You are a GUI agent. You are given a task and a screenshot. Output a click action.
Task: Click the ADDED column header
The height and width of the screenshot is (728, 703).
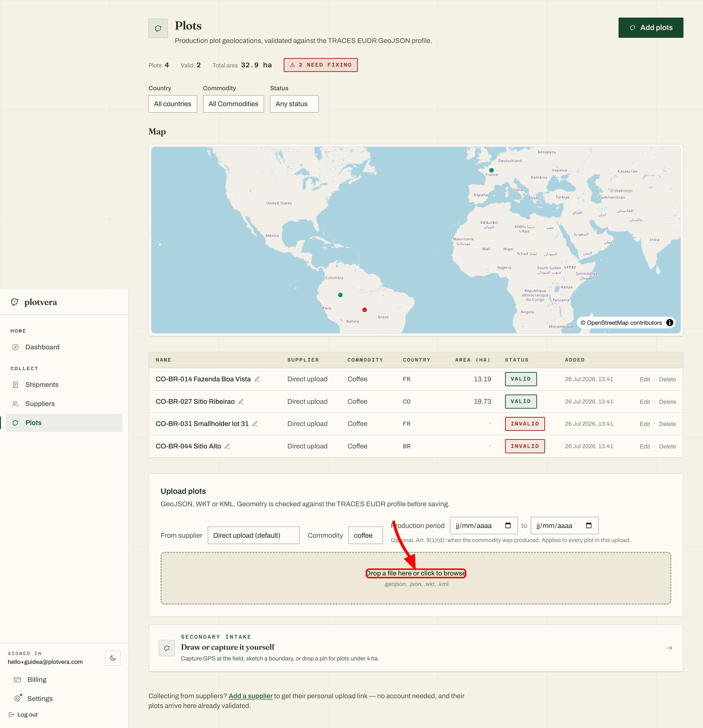[575, 360]
